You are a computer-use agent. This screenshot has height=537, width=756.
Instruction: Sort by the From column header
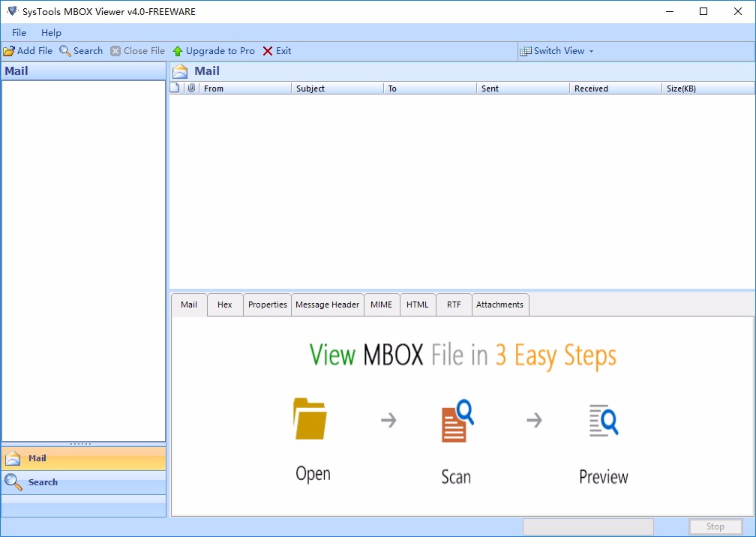point(245,88)
